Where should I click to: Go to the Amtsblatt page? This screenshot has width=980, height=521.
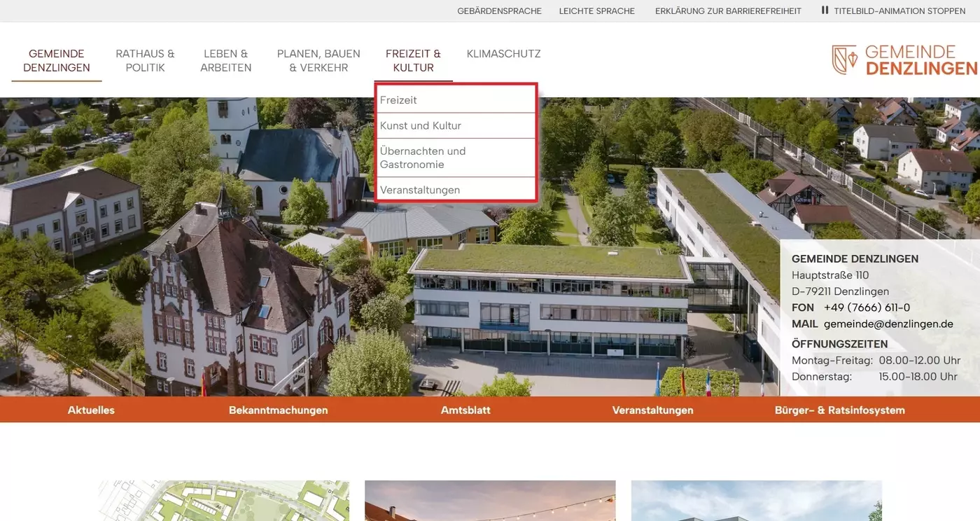coord(465,410)
